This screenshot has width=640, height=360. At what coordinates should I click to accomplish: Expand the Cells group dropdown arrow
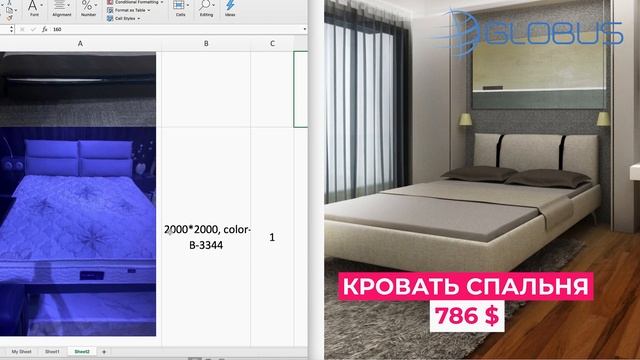click(188, 6)
